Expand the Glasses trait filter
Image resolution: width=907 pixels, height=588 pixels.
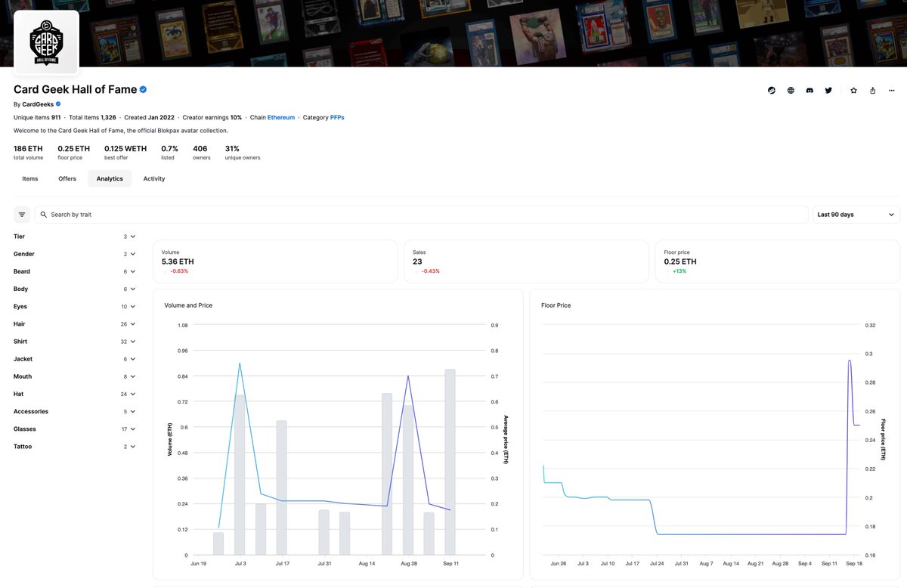pyautogui.click(x=75, y=429)
